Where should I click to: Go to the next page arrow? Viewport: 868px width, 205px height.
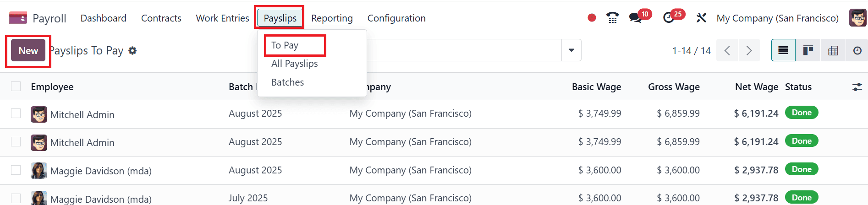tap(749, 50)
